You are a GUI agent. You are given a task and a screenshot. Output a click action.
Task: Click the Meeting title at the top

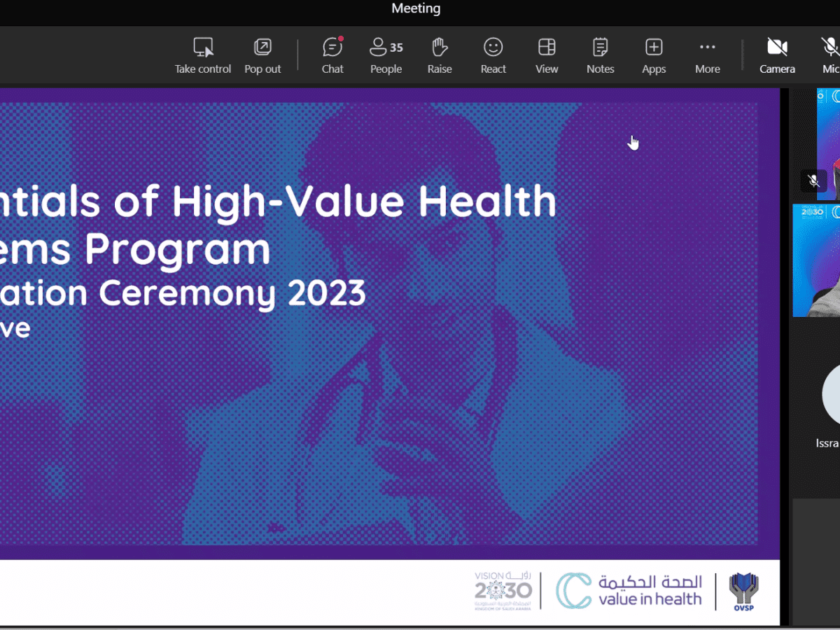click(416, 8)
